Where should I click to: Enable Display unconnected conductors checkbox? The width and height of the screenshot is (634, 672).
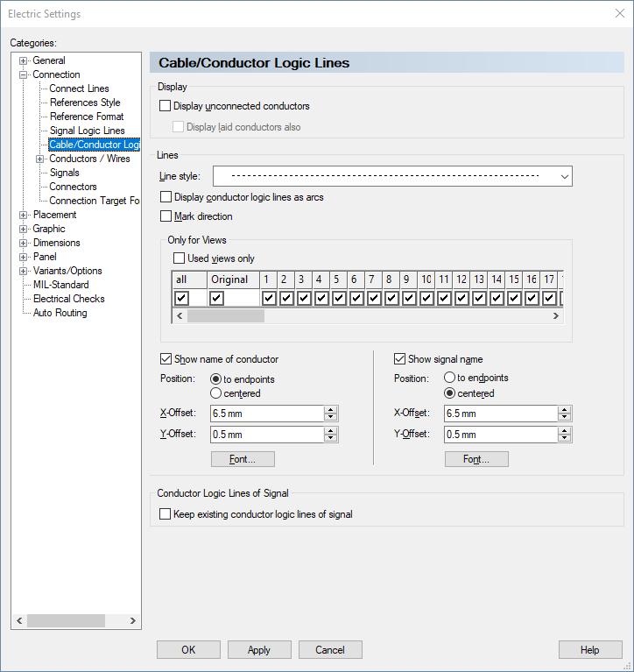pyautogui.click(x=166, y=106)
